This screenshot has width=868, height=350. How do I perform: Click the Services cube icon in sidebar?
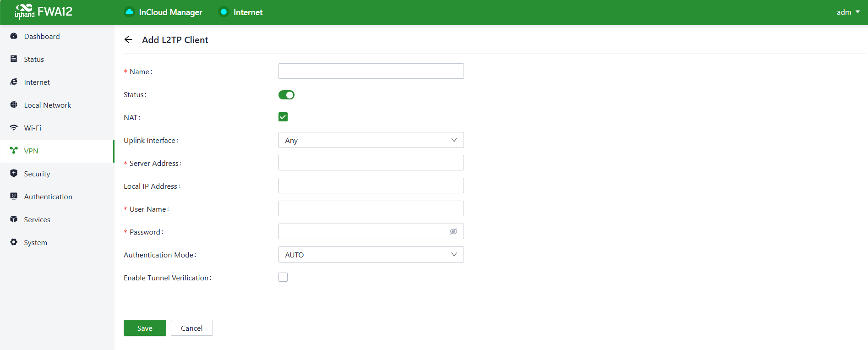[x=14, y=219]
